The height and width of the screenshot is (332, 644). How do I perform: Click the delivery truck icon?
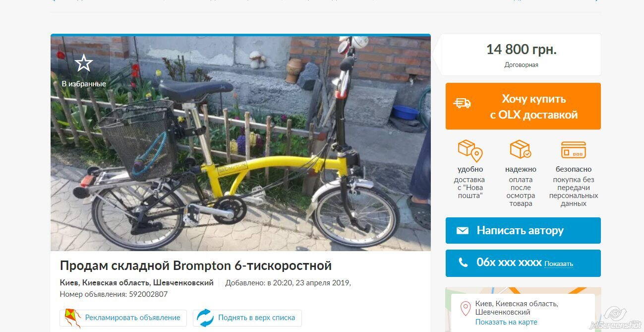[462, 103]
